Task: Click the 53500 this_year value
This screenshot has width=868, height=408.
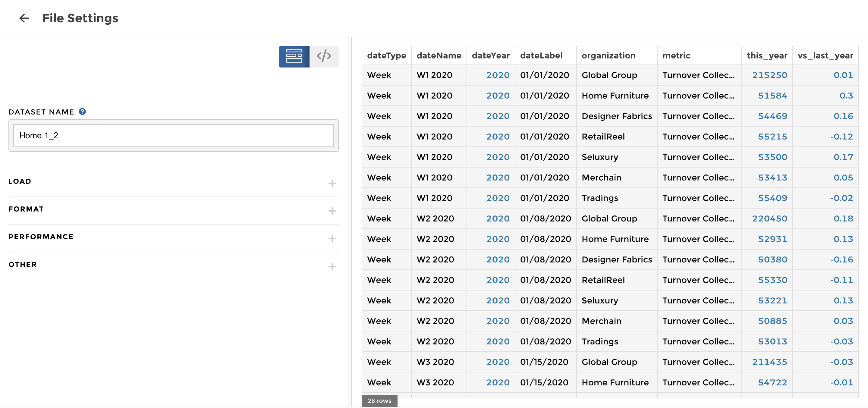Action: click(773, 157)
